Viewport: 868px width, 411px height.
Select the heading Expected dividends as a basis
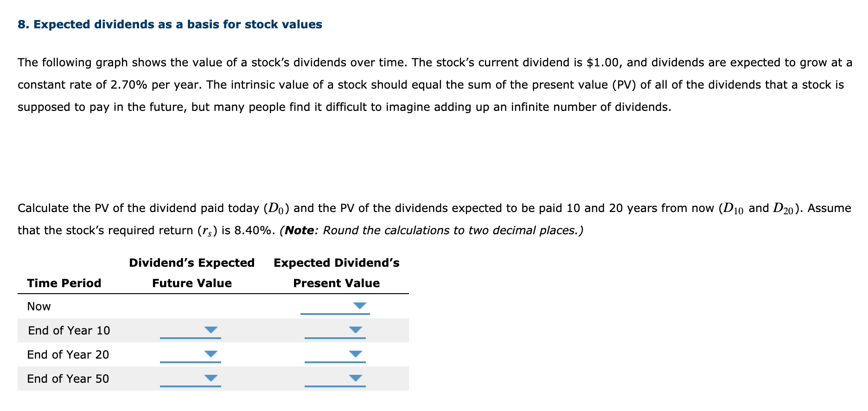pos(169,24)
